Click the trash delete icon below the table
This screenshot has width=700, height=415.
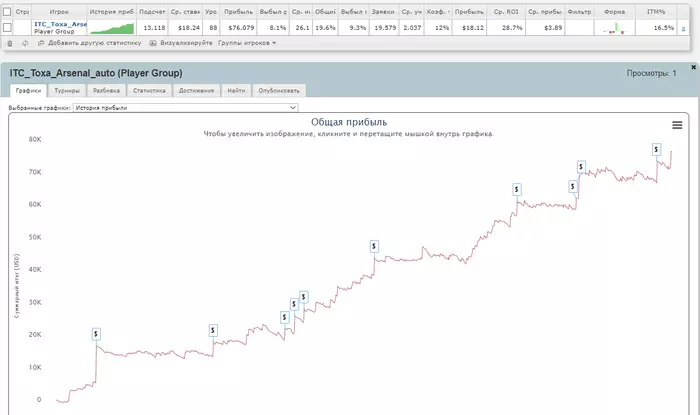(10, 43)
